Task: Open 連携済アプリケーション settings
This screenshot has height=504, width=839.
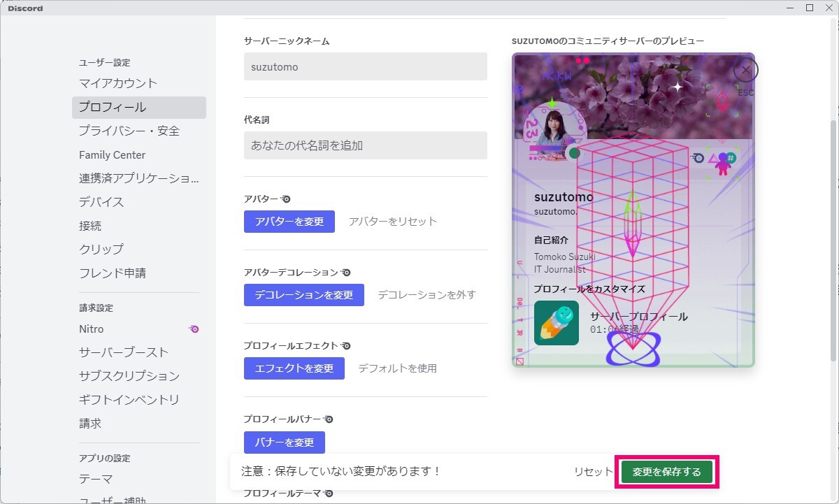Action: pos(139,178)
